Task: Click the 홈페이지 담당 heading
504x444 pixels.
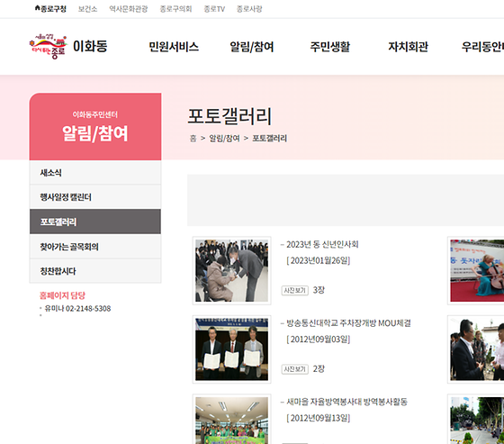Action: 62,295
